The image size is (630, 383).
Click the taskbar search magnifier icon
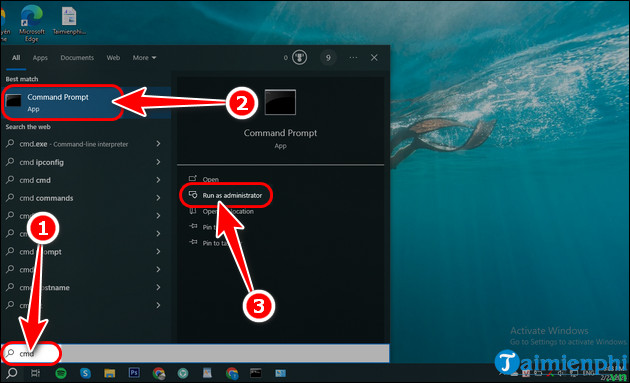tap(12, 373)
